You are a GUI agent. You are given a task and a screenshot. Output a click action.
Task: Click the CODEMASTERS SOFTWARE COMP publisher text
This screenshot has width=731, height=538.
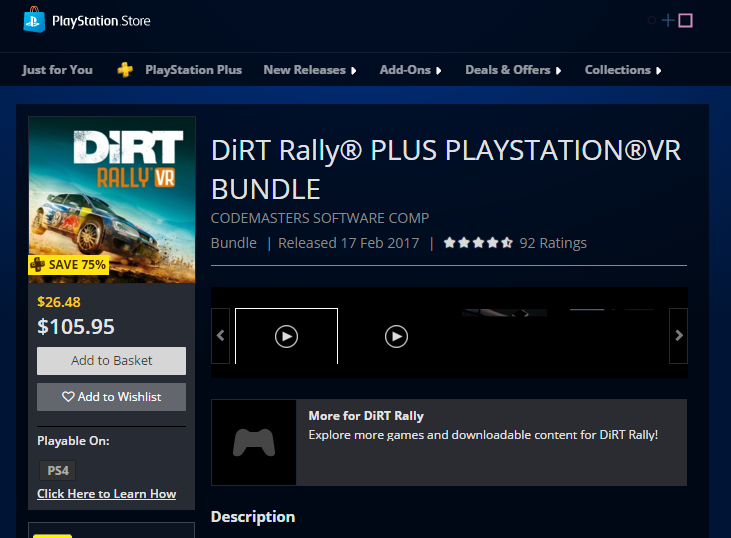coord(320,218)
